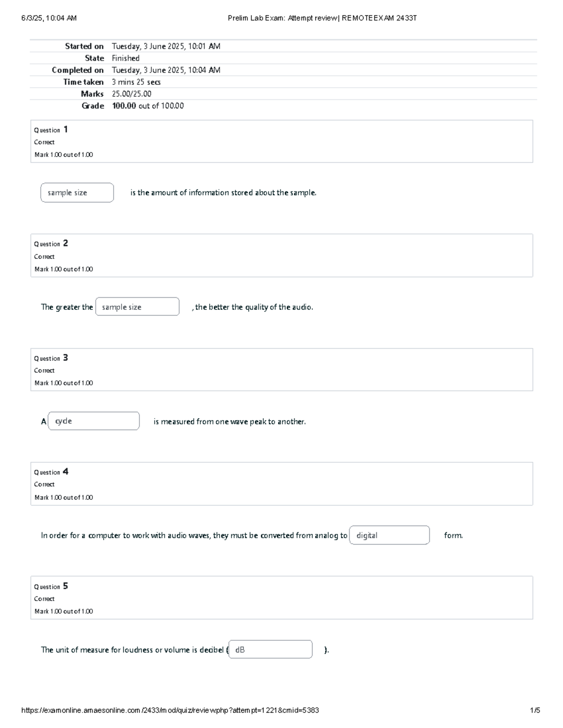The width and height of the screenshot is (563, 728).
Task: Click the Question 4 header box
Action: 281,484
